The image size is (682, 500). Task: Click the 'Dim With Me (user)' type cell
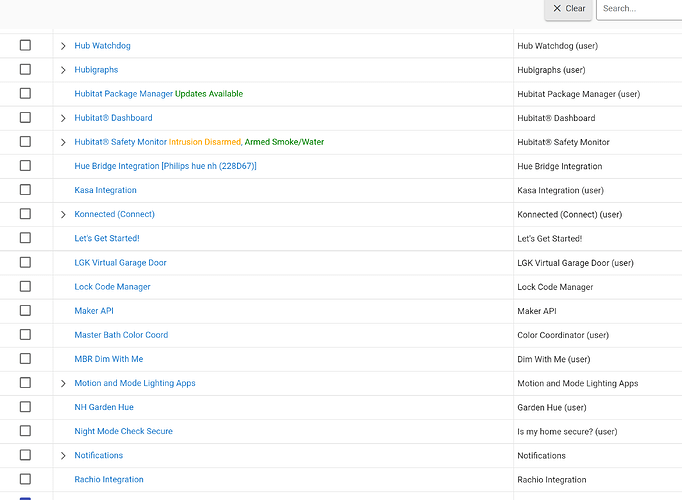pos(554,359)
